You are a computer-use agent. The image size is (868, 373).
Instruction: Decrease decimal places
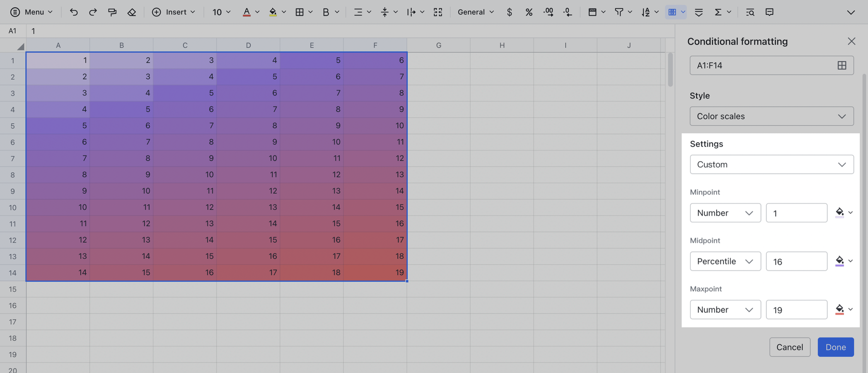(568, 12)
